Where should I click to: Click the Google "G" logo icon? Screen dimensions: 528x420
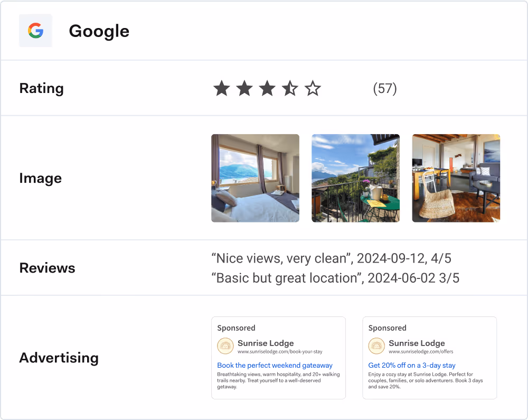35,31
